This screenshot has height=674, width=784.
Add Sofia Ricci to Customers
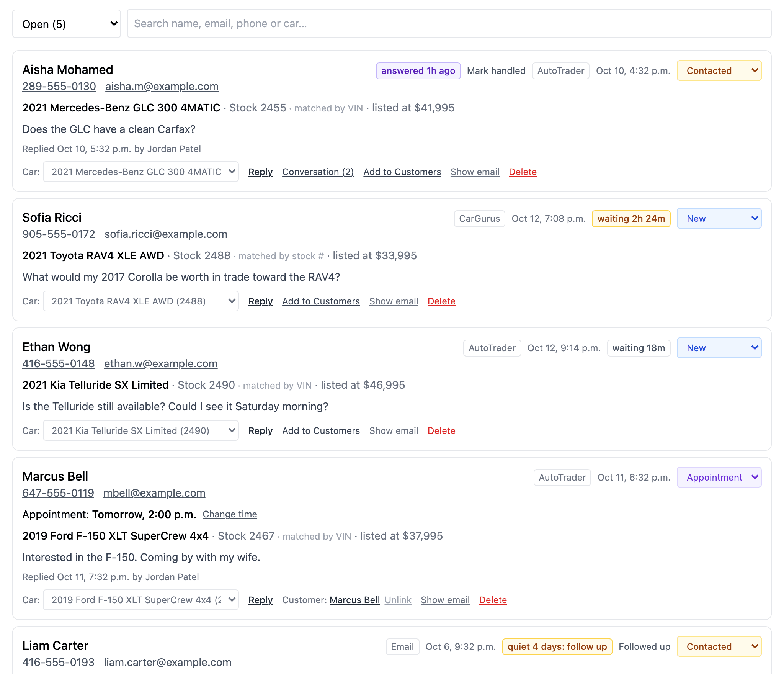[321, 301]
